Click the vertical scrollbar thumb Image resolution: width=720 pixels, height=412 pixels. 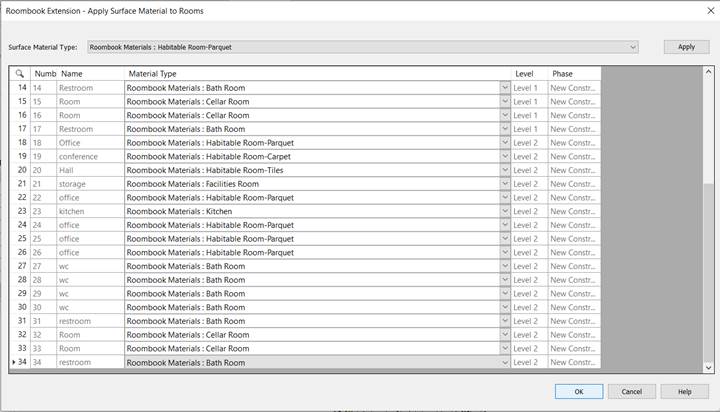point(708,271)
